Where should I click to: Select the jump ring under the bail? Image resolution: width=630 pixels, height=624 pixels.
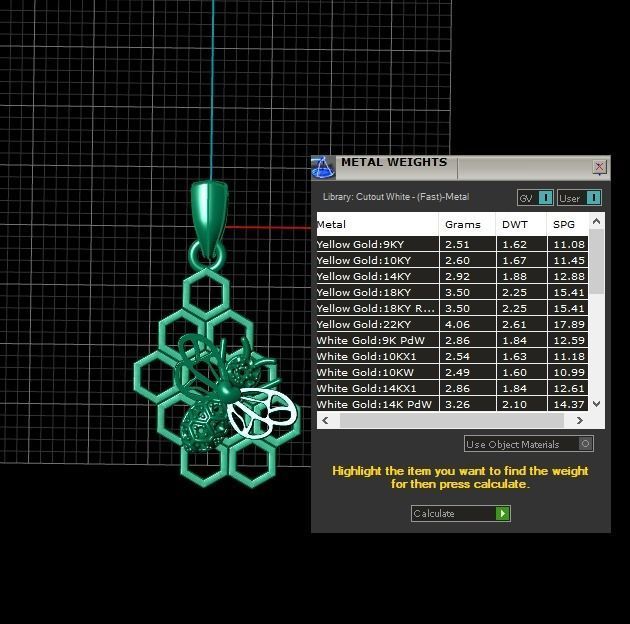(194, 257)
